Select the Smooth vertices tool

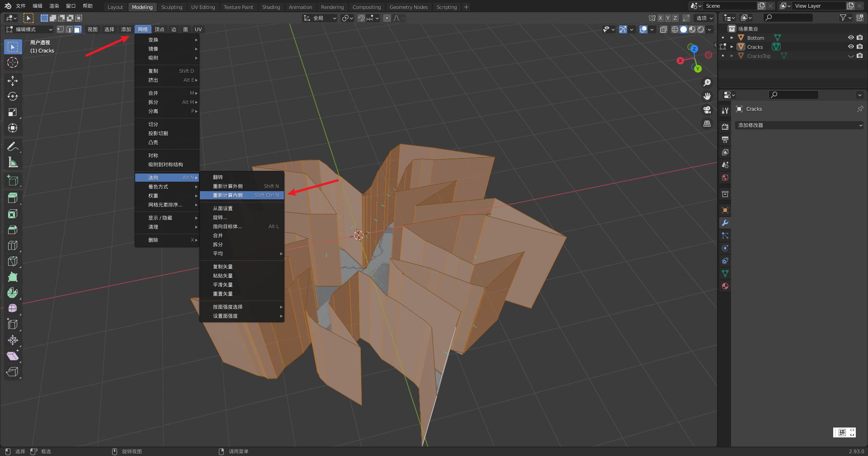pos(13,309)
